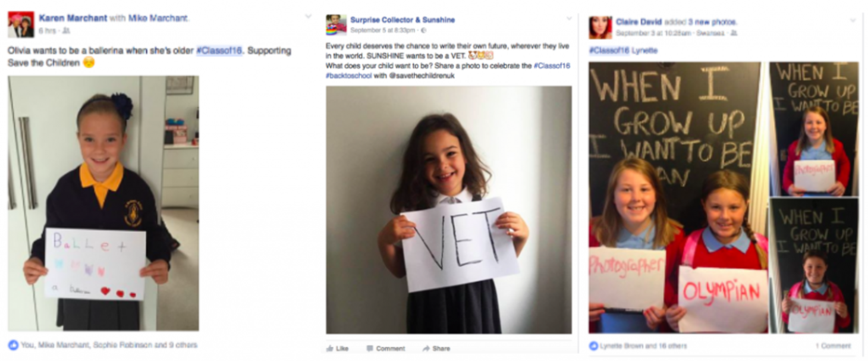Click the Like thumbs-up icon under VET post
868x361 pixels.
tap(329, 349)
